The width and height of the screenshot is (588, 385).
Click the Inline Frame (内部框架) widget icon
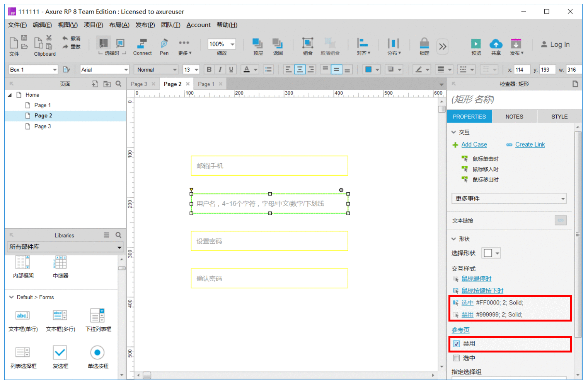[x=22, y=262]
